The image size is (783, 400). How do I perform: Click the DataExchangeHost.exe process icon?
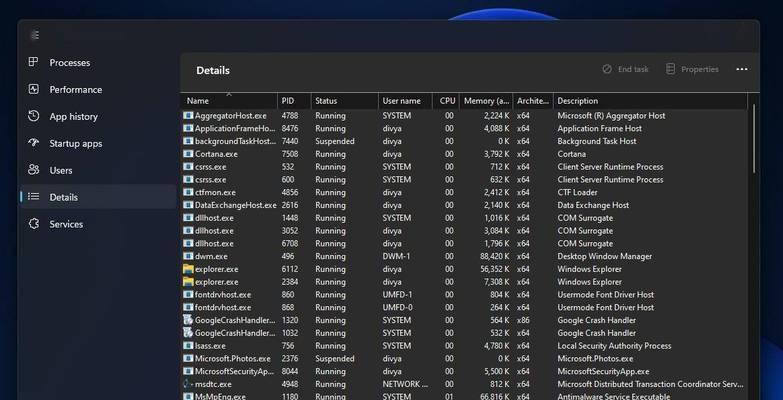tap(188, 205)
